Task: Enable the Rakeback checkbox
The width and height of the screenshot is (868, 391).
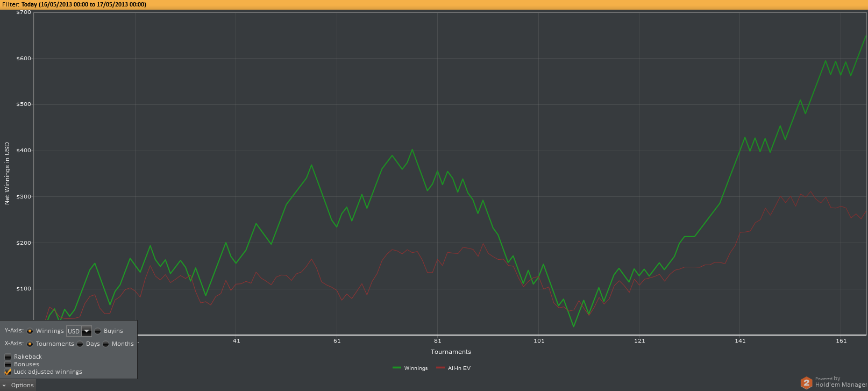Action: pos(8,357)
